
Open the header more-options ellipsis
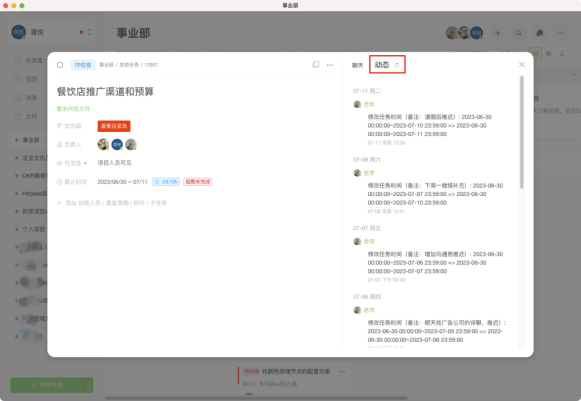pos(561,33)
